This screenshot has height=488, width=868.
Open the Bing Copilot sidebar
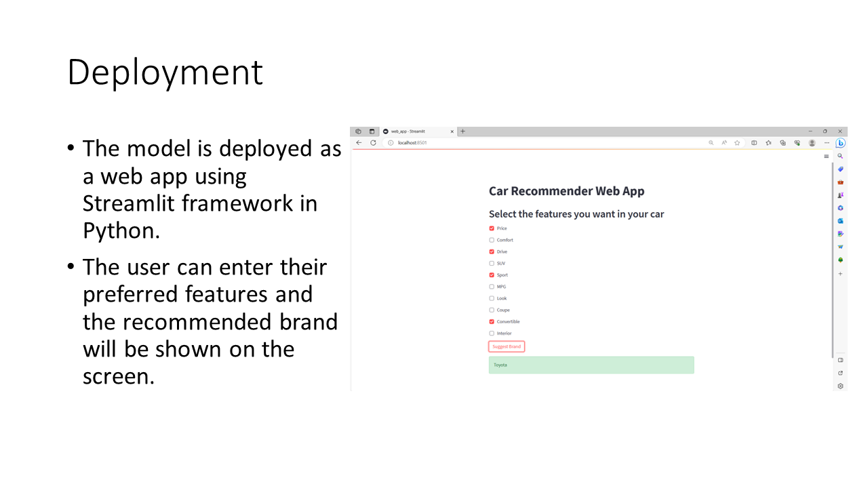(x=840, y=143)
